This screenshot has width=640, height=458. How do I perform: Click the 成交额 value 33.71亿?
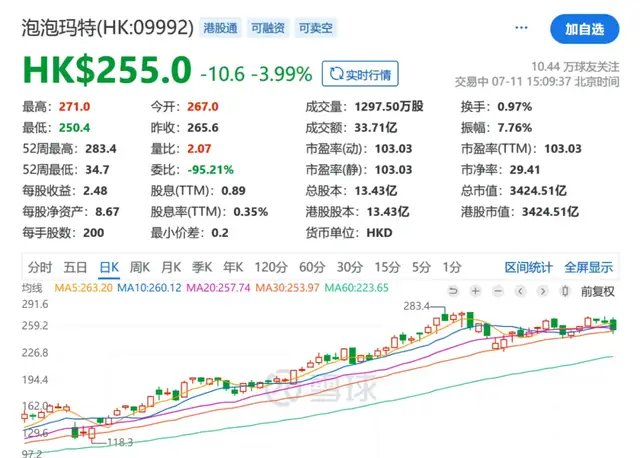[376, 128]
